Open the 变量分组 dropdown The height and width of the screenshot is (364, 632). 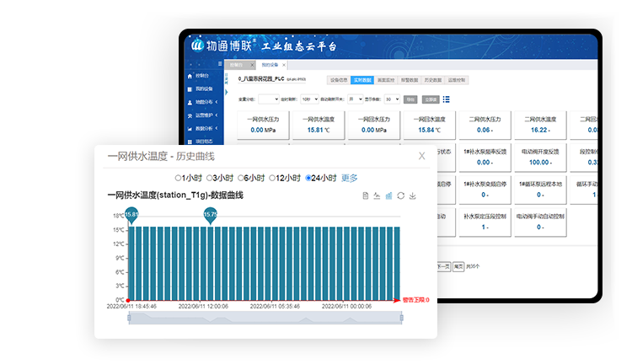[269, 99]
